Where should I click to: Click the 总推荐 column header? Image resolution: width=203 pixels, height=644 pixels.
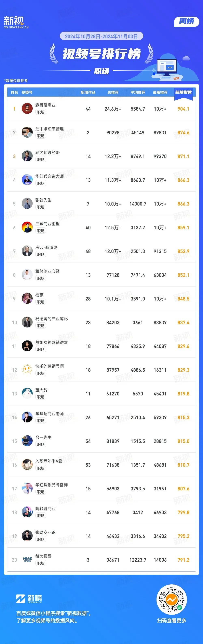(x=113, y=93)
